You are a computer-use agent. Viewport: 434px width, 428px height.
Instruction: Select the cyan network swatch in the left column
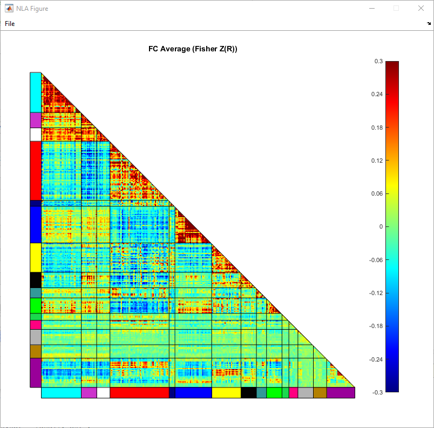pos(36,92)
